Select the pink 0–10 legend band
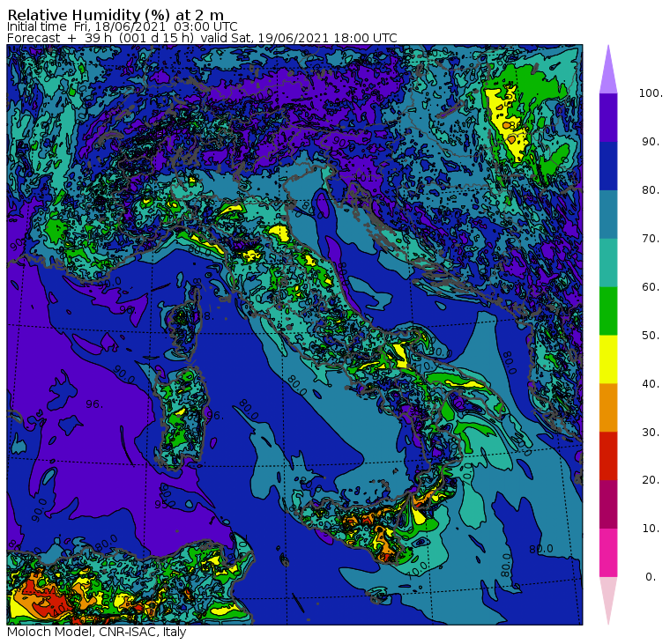This screenshot has height=644, width=670. pyautogui.click(x=608, y=552)
